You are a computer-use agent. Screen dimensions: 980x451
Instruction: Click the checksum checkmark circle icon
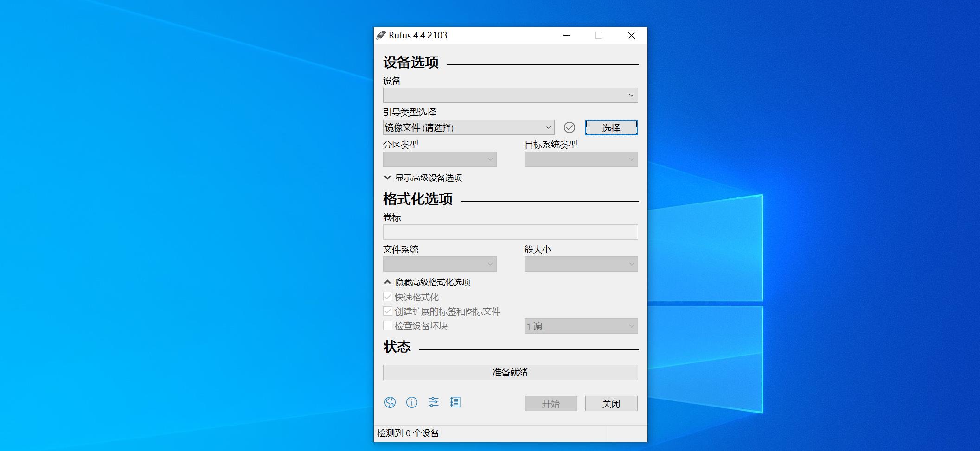tap(570, 127)
